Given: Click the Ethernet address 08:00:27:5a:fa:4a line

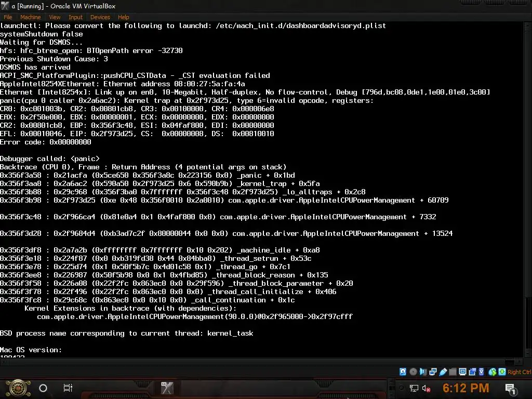Looking at the screenshot, I should (123, 84).
